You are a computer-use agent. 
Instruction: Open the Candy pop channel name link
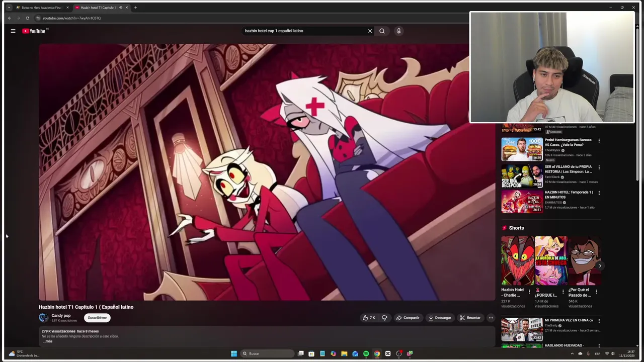pyautogui.click(x=61, y=316)
